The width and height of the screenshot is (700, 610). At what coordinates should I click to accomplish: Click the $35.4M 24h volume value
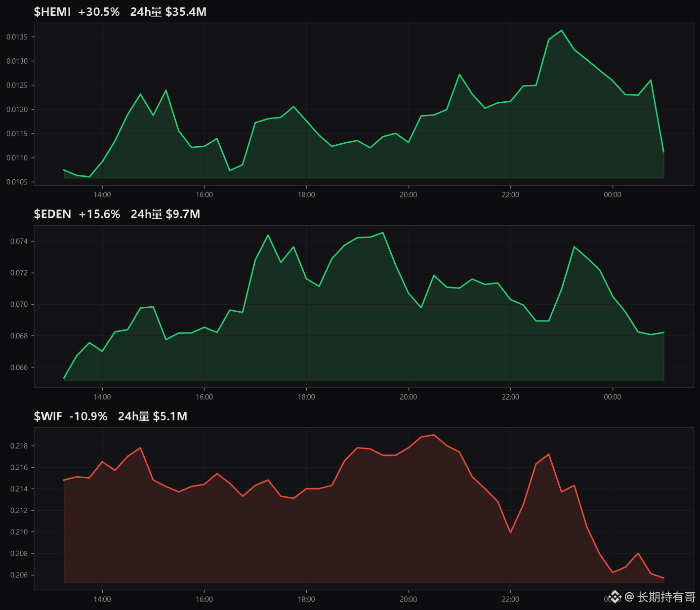tap(186, 12)
